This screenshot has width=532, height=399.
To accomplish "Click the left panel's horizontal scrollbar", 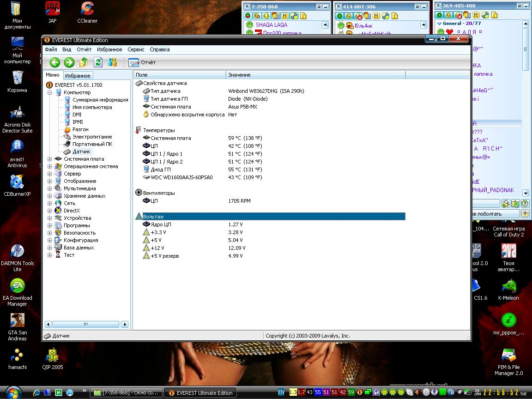I will 86,325.
